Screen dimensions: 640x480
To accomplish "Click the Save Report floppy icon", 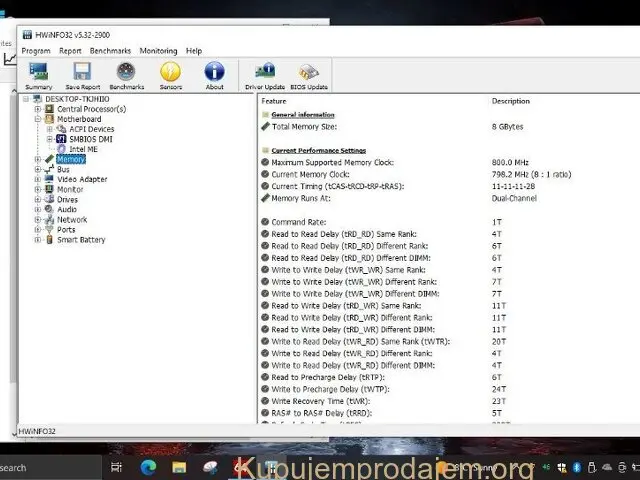I will pos(82,73).
